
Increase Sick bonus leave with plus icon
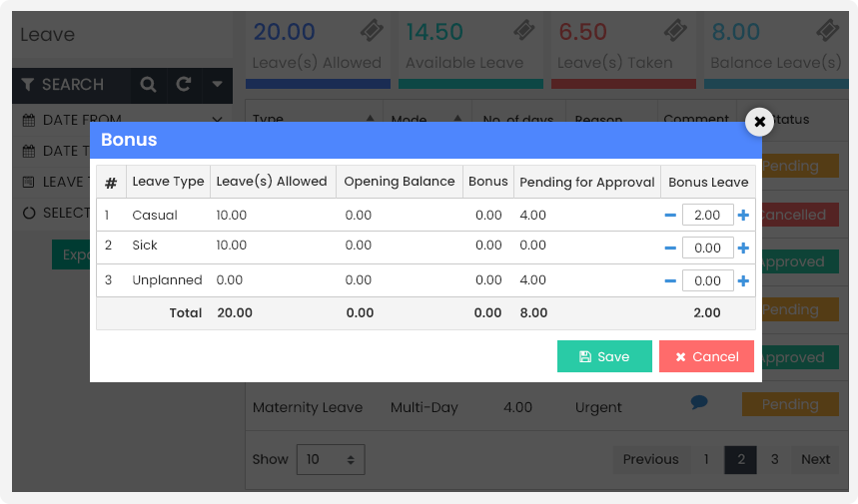pyautogui.click(x=743, y=248)
